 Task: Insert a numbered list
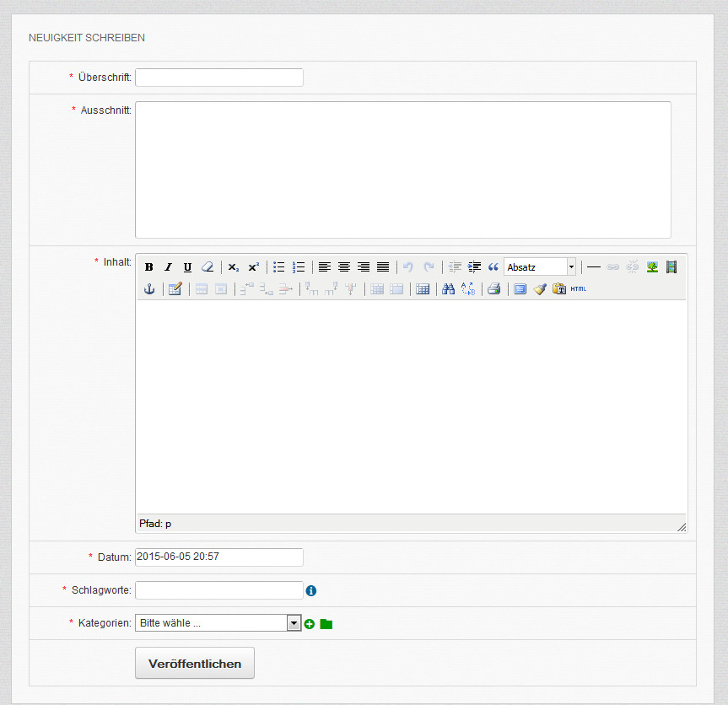[x=299, y=267]
